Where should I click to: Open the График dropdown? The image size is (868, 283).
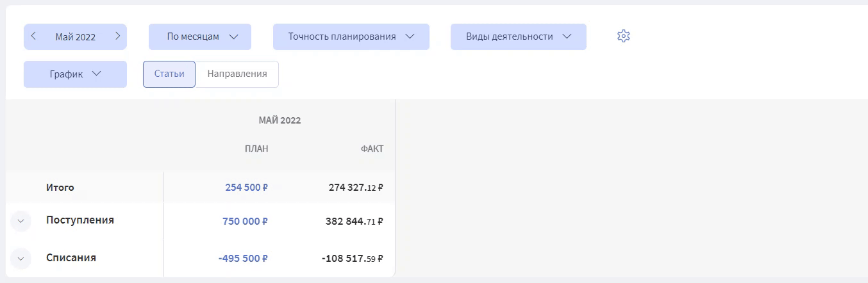(x=75, y=74)
